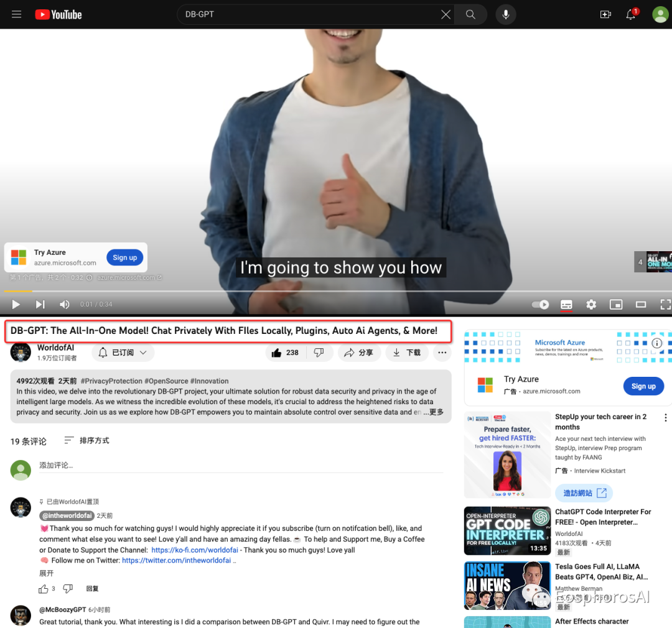Click Sign up on the video ad overlay
The height and width of the screenshot is (628, 672).
click(124, 257)
